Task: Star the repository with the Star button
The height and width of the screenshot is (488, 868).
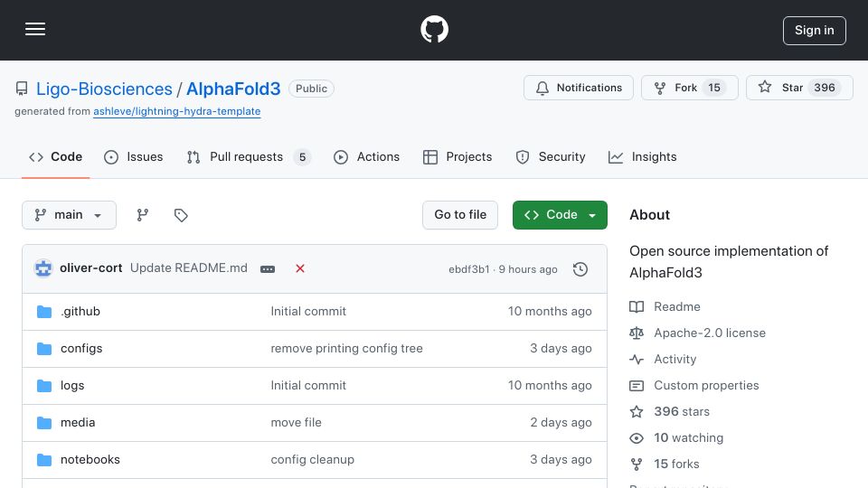Action: pyautogui.click(x=799, y=88)
